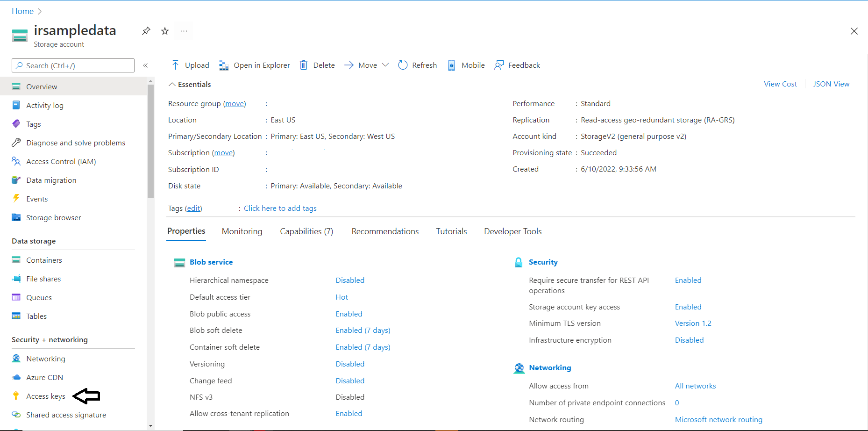Viewport: 868px width, 431px height.
Task: Send Feedback from the toolbar
Action: 517,65
